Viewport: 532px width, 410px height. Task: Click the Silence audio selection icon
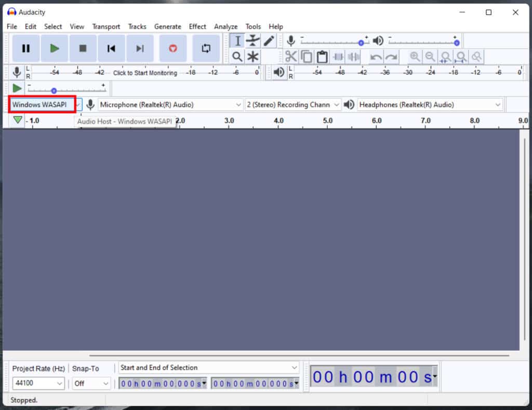pyautogui.click(x=353, y=57)
